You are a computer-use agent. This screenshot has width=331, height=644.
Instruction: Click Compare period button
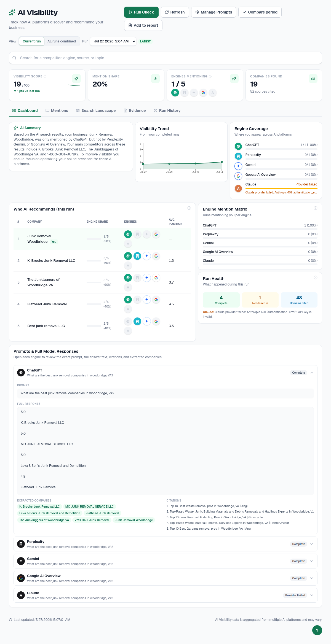pos(260,12)
